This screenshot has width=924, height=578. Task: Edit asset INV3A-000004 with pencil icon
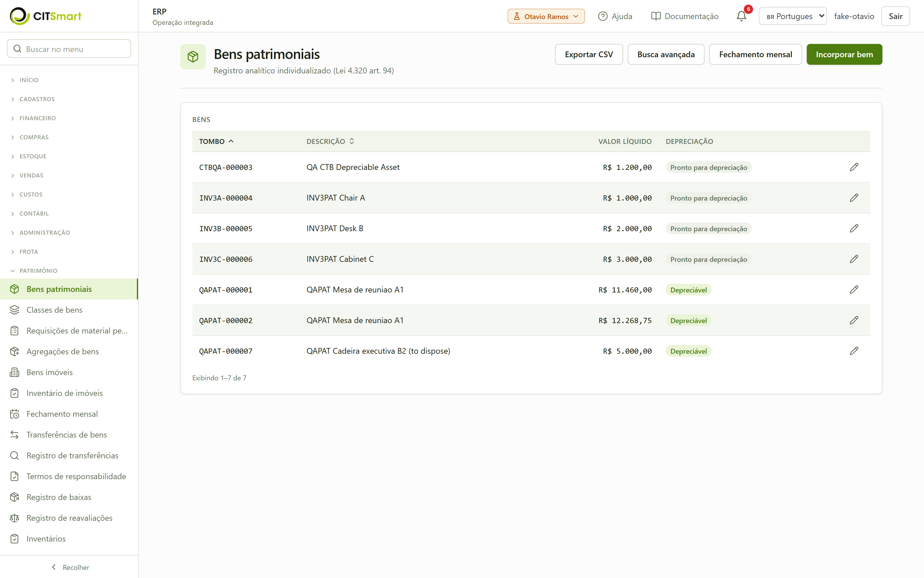(x=854, y=198)
